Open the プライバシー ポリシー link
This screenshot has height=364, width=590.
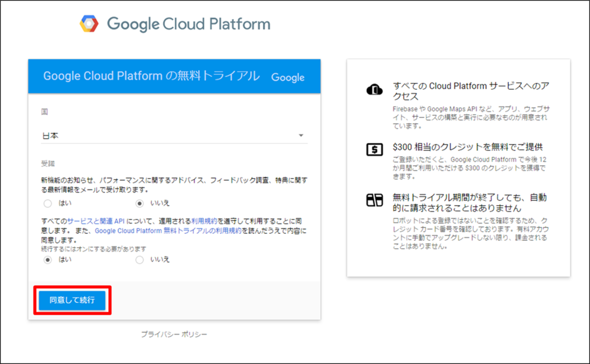174,334
